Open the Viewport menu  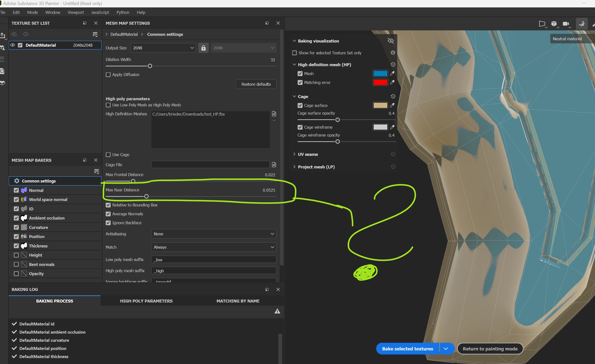point(76,12)
